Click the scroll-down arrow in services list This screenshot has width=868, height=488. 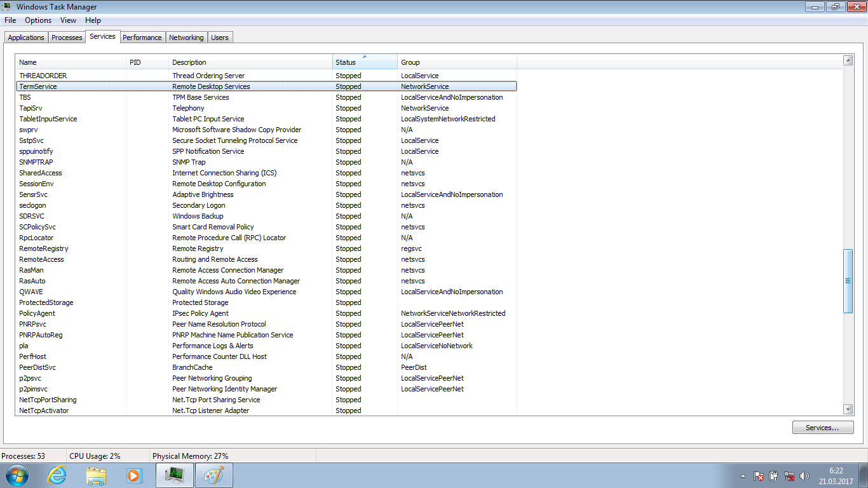[x=848, y=409]
